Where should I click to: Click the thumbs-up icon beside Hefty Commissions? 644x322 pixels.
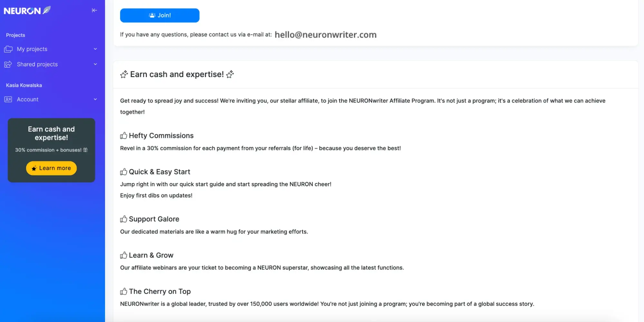tap(124, 136)
